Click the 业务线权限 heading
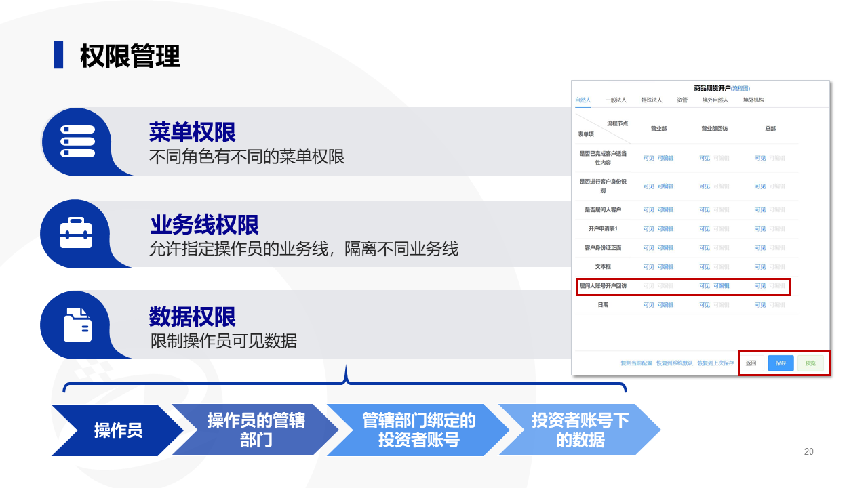This screenshot has height=488, width=868. 204,224
